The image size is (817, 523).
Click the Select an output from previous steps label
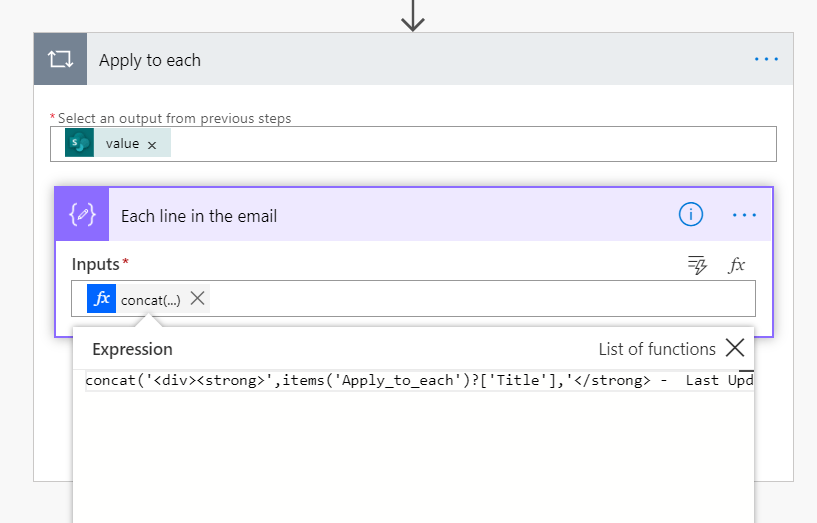click(175, 118)
